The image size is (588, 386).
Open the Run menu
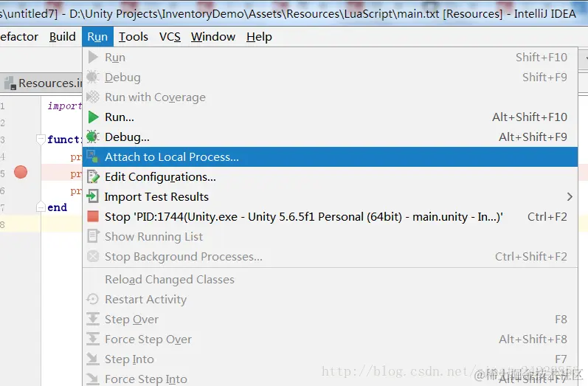pos(97,37)
